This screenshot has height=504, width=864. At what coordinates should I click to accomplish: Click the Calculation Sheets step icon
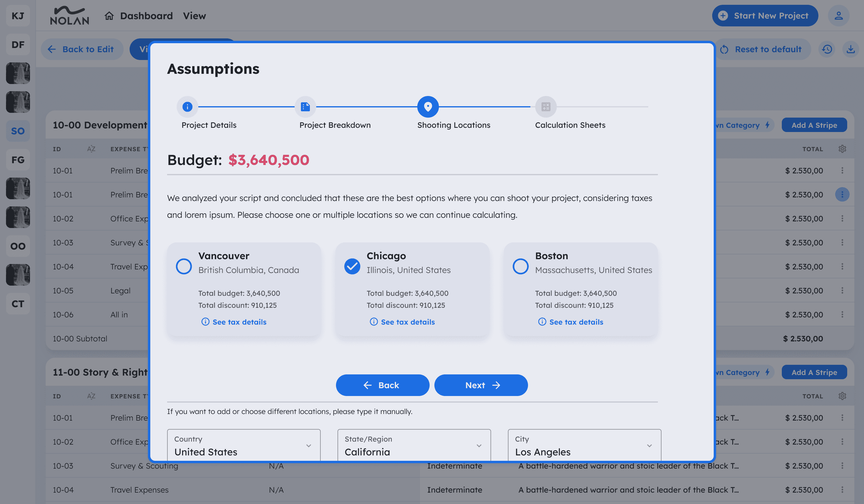(x=545, y=106)
